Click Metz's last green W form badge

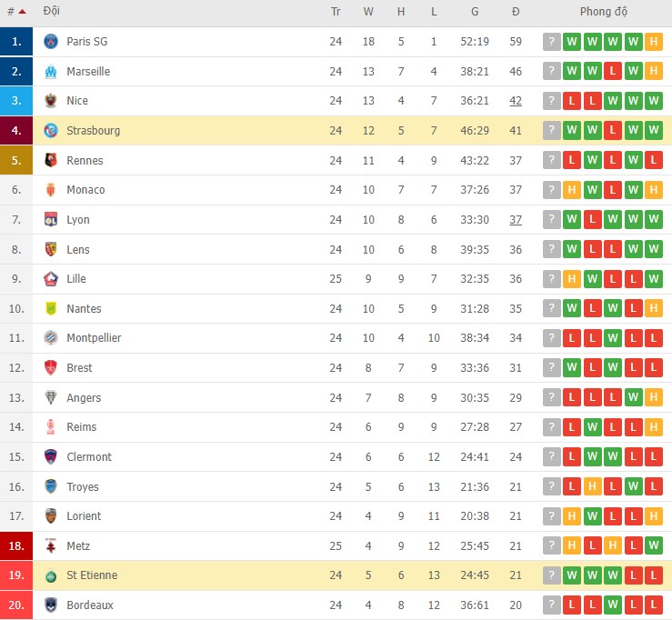coord(655,546)
